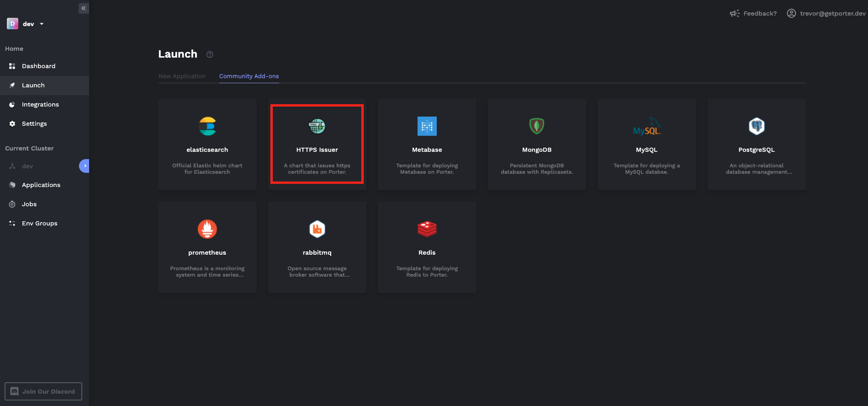868x406 pixels.
Task: Click the elasticsearch logo icon
Action: (207, 126)
